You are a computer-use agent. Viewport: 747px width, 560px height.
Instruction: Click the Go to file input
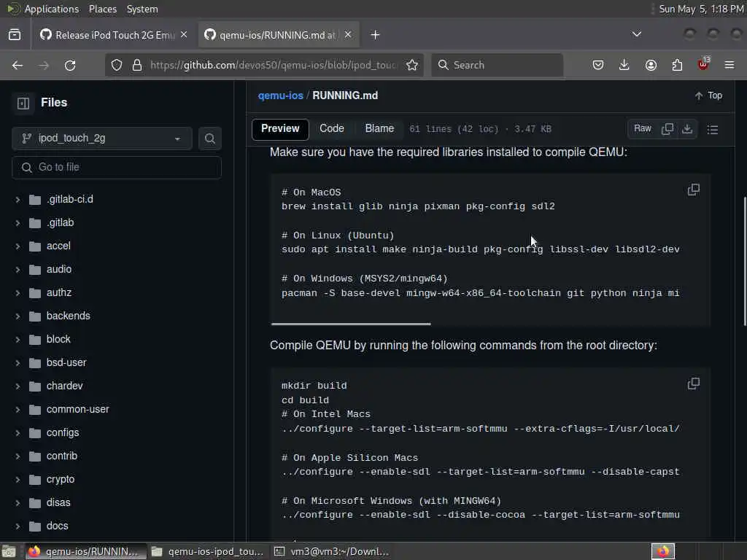point(117,168)
